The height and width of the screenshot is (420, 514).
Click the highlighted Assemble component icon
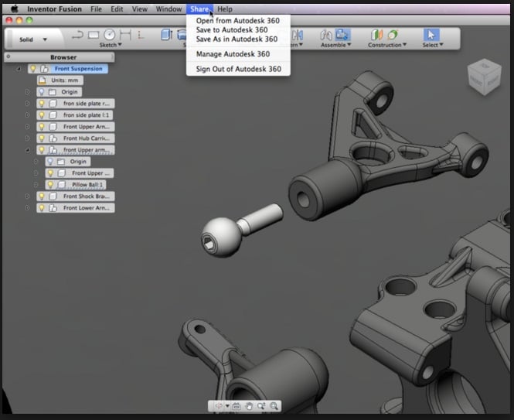pyautogui.click(x=342, y=35)
